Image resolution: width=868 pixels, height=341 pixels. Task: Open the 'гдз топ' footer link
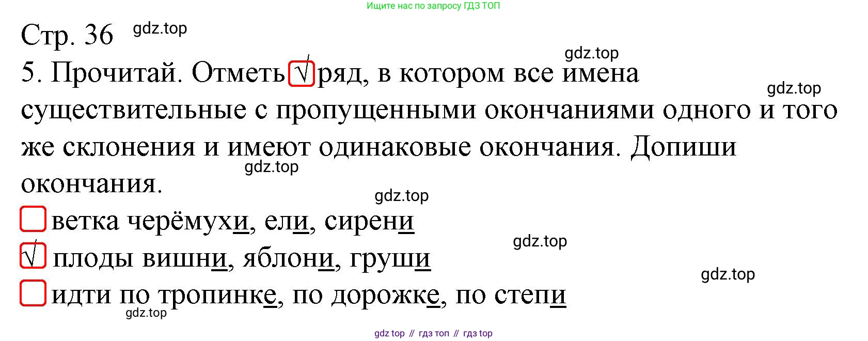434,333
